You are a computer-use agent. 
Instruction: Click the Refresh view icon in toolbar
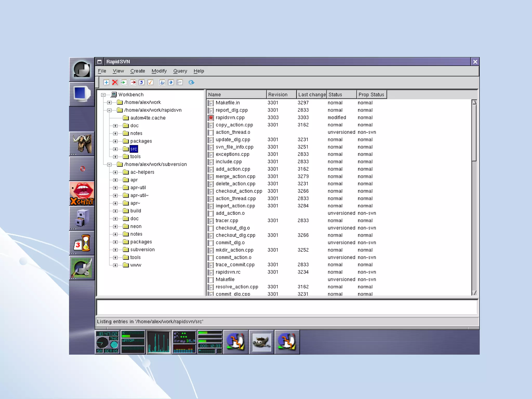point(191,82)
